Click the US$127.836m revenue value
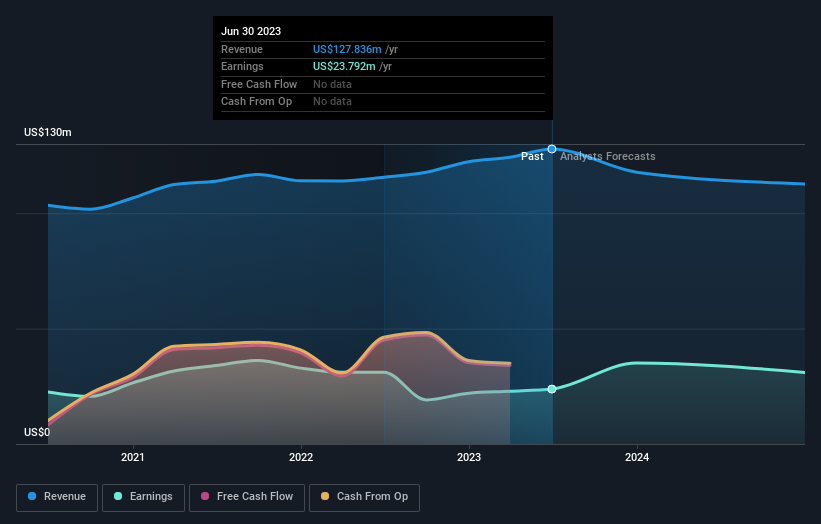 coord(347,49)
